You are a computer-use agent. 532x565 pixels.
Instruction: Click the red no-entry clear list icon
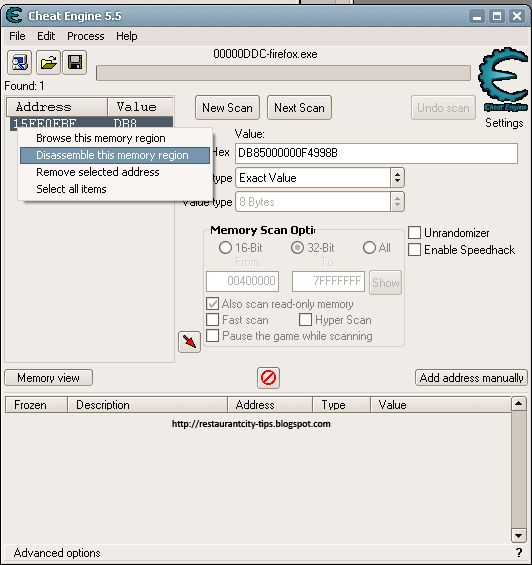click(268, 378)
